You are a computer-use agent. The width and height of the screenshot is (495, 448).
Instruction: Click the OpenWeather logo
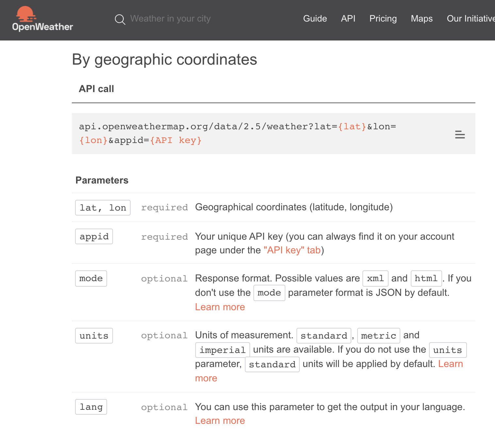click(x=42, y=19)
